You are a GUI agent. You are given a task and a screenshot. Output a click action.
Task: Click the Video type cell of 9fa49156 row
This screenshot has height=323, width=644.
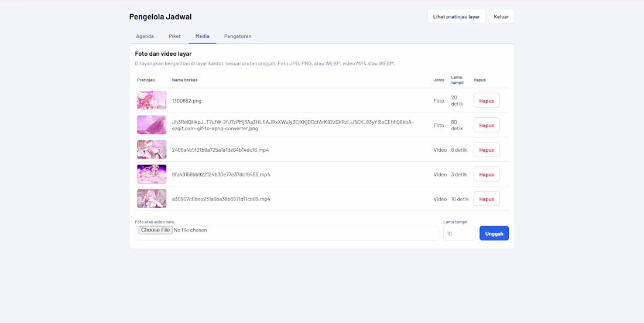(x=440, y=175)
